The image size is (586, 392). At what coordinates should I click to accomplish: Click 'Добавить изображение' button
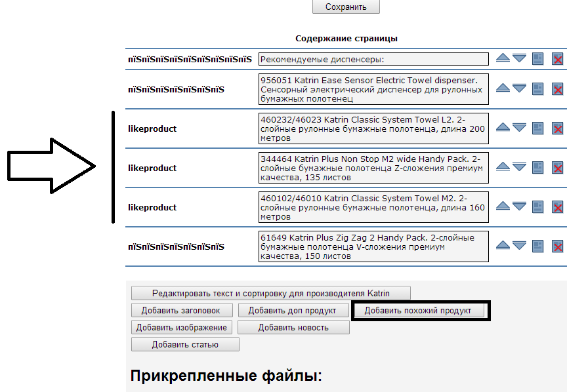(182, 327)
